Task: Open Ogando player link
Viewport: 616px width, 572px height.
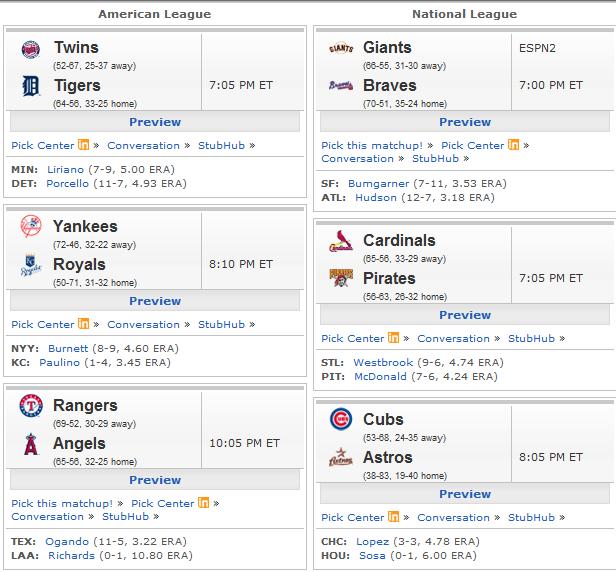Action: coord(67,541)
